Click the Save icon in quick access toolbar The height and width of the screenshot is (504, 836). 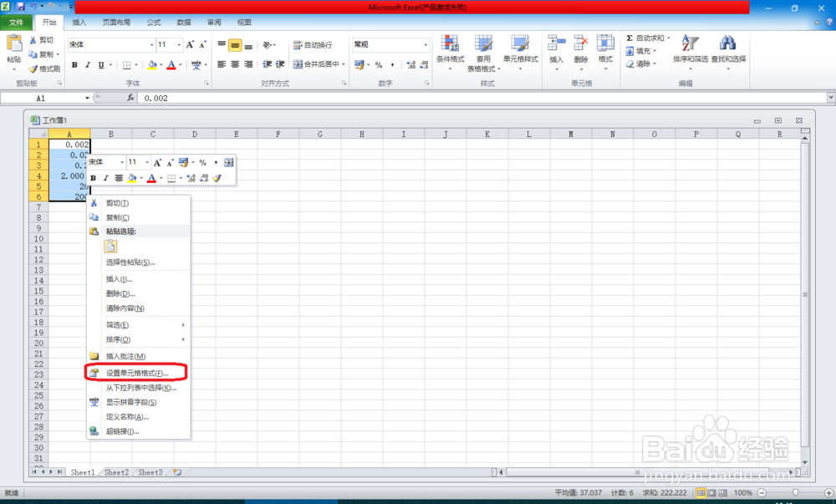(x=21, y=7)
